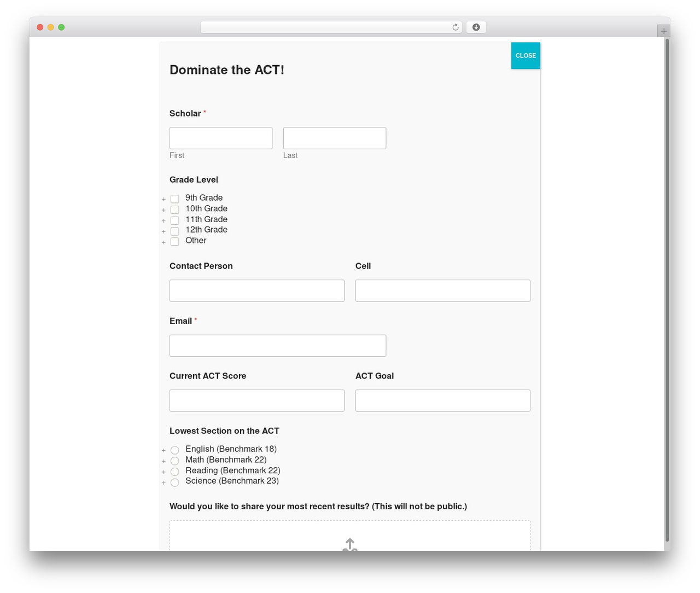Click the 'Lowest Section on the ACT' label
Viewport: 700px width, 593px height.
tap(224, 431)
